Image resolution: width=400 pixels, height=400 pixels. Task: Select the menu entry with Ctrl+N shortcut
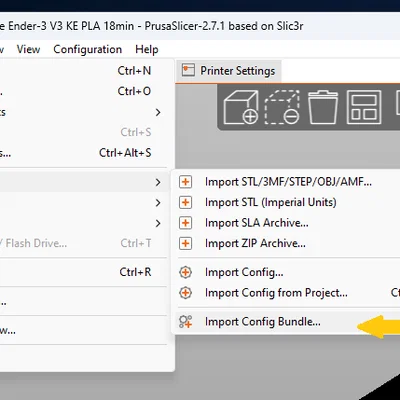pos(83,71)
